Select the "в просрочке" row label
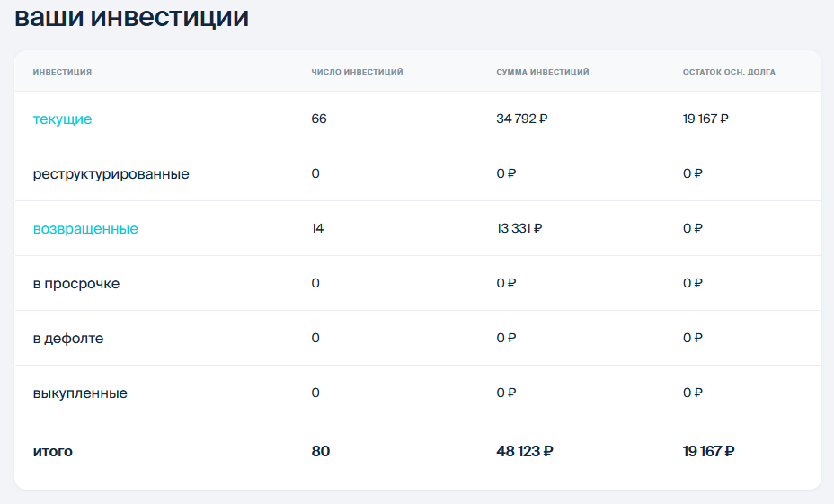 pyautogui.click(x=76, y=284)
